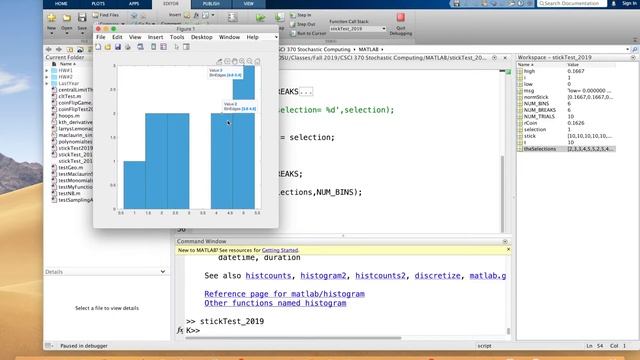Click the Step Out debug button
The image size is (640, 360).
(302, 24)
